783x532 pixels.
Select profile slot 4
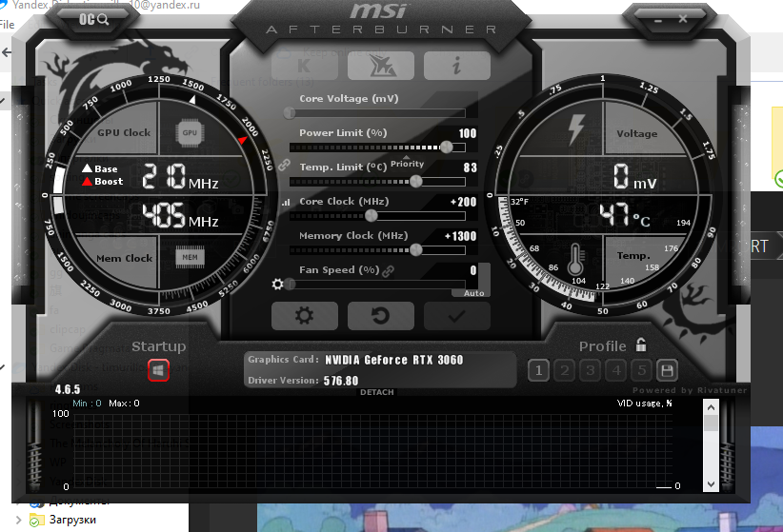[x=616, y=371]
